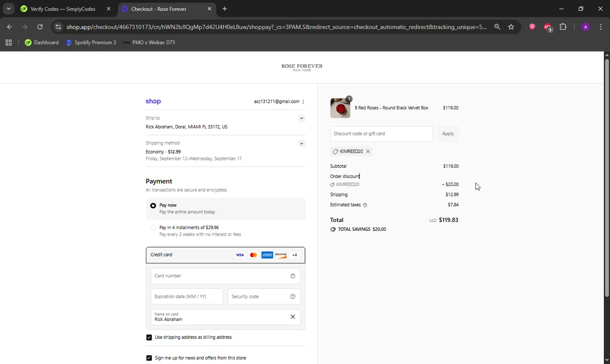Select Pay in 4 installments option
The height and width of the screenshot is (364, 610).
point(153,228)
